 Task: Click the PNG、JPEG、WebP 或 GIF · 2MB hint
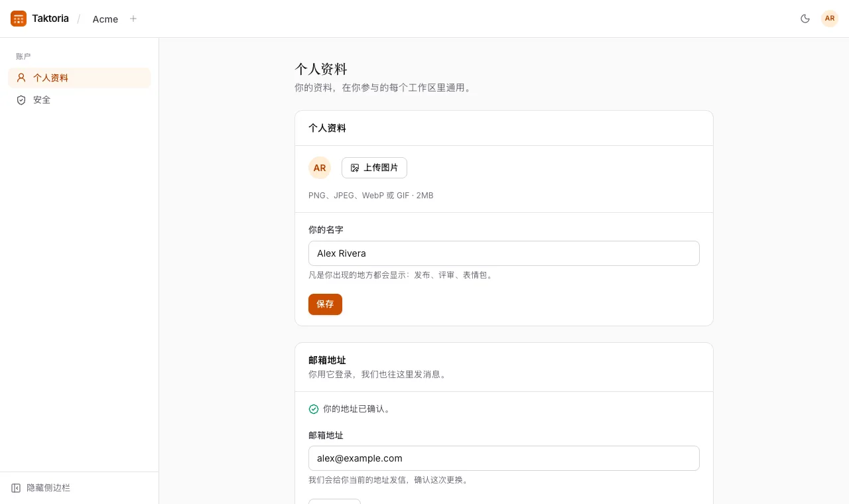[371, 196]
